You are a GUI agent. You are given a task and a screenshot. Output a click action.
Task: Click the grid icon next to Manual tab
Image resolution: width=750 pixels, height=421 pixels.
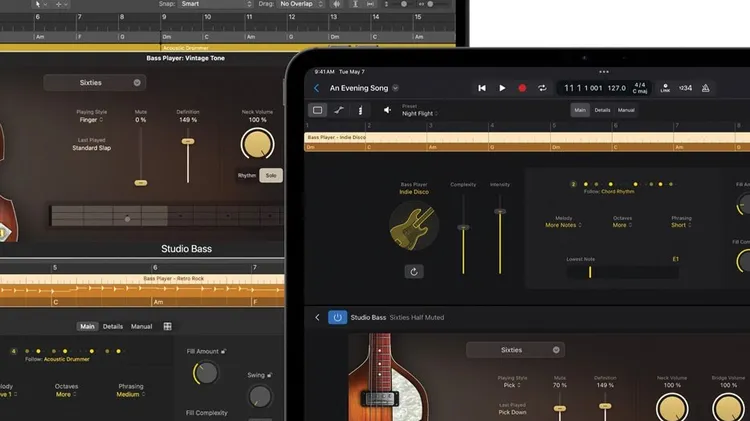click(x=167, y=326)
